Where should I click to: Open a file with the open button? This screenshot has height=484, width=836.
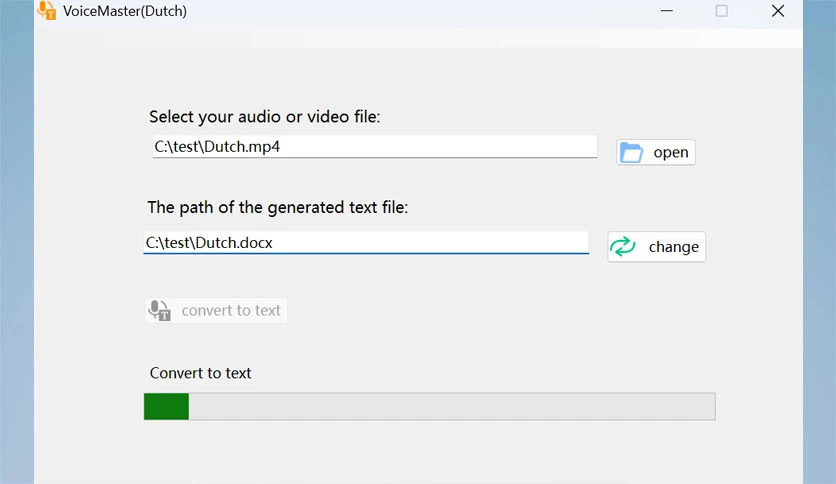click(656, 152)
